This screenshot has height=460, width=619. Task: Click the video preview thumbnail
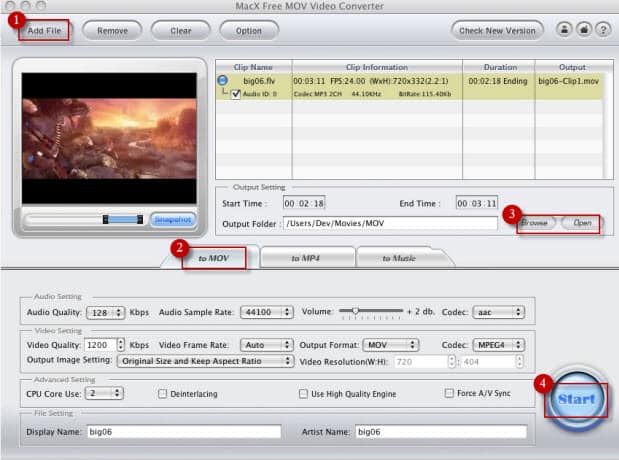tap(109, 138)
